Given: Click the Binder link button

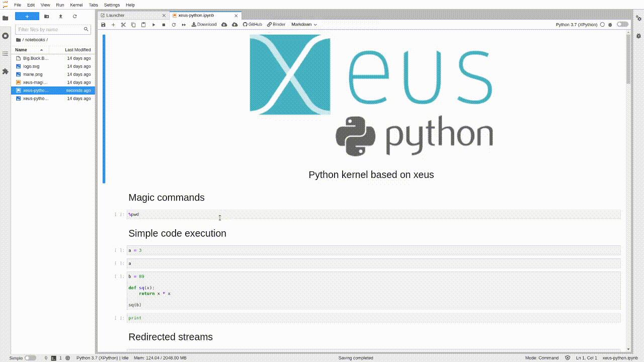Looking at the screenshot, I should (x=276, y=25).
